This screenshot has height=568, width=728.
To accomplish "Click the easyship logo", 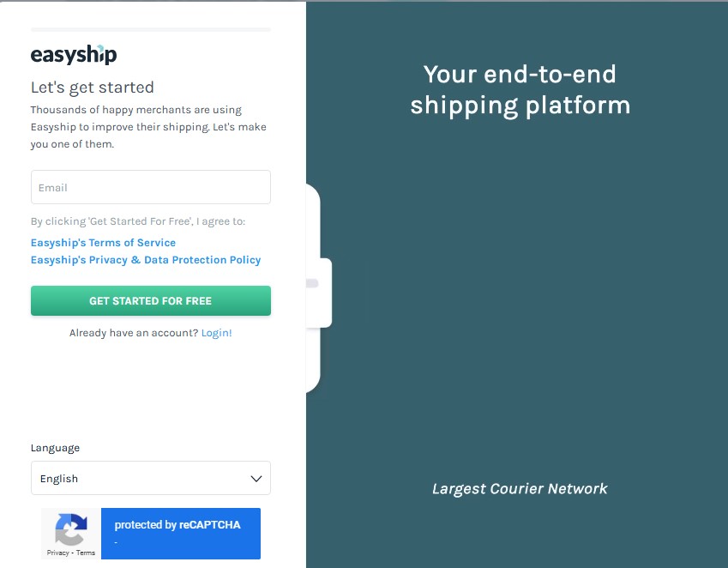I will (x=74, y=54).
